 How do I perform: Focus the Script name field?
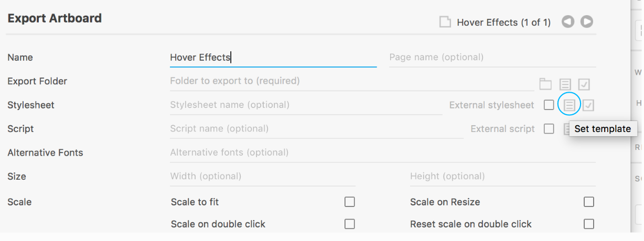(x=316, y=128)
